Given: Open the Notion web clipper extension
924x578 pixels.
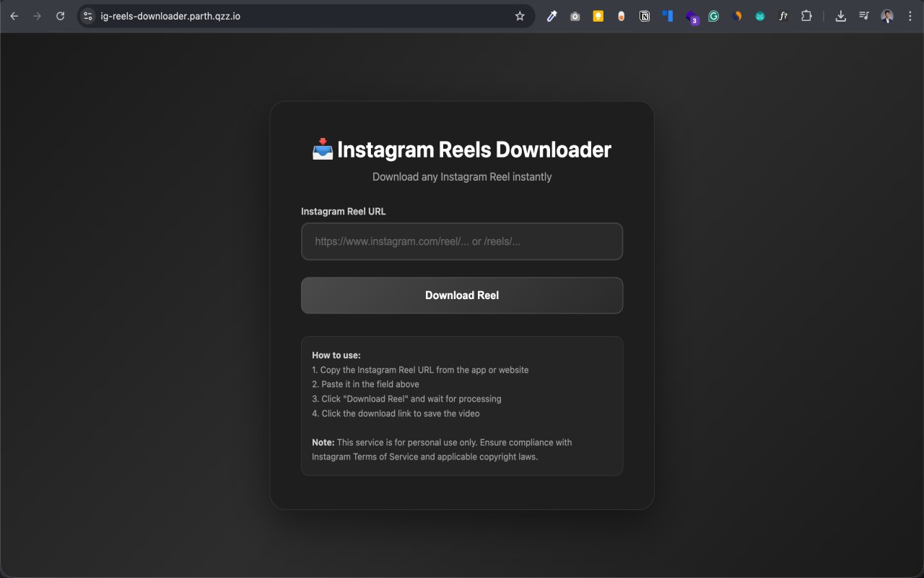Looking at the screenshot, I should (645, 16).
